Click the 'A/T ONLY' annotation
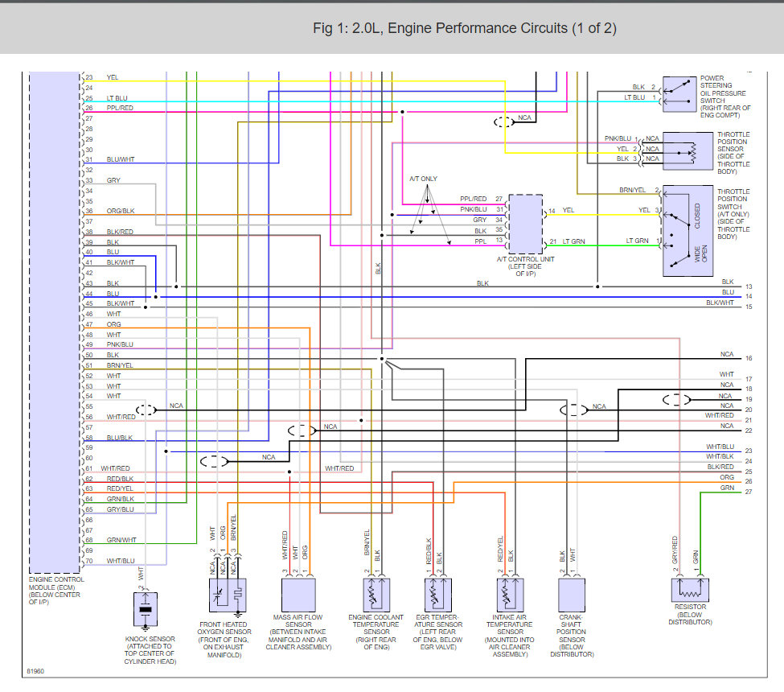The width and height of the screenshot is (784, 692). click(423, 179)
